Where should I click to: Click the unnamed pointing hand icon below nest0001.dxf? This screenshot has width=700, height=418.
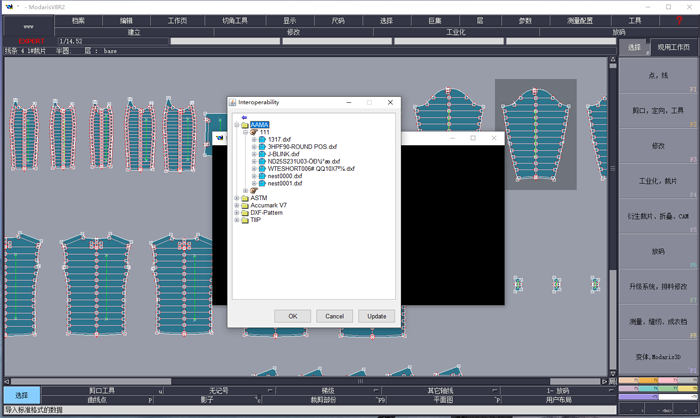254,191
